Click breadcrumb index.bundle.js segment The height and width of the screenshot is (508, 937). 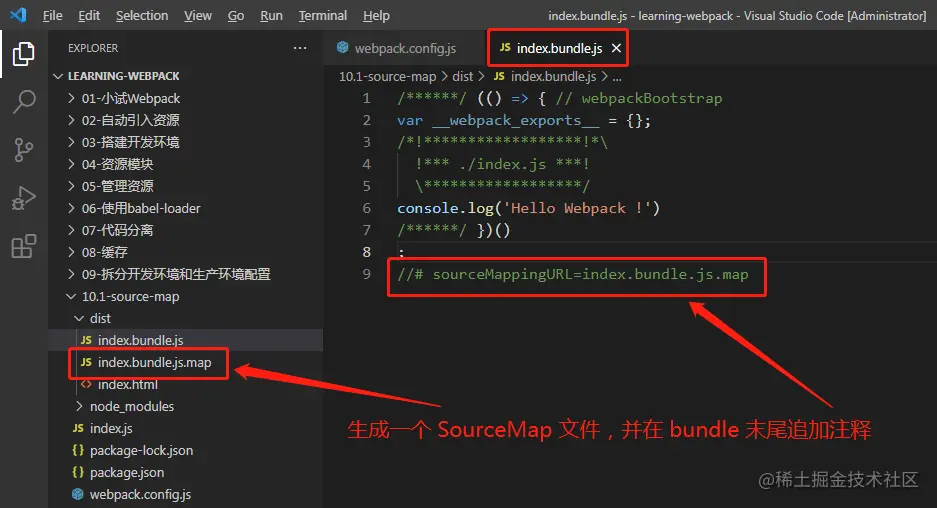pyautogui.click(x=553, y=76)
